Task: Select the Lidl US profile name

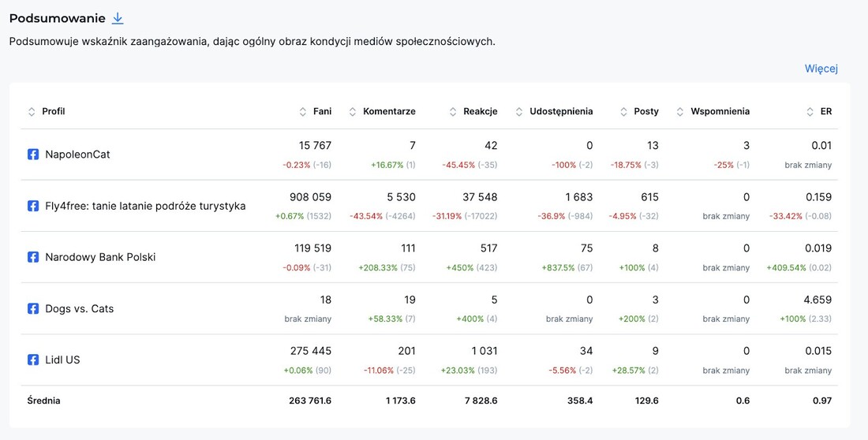Action: pos(62,360)
